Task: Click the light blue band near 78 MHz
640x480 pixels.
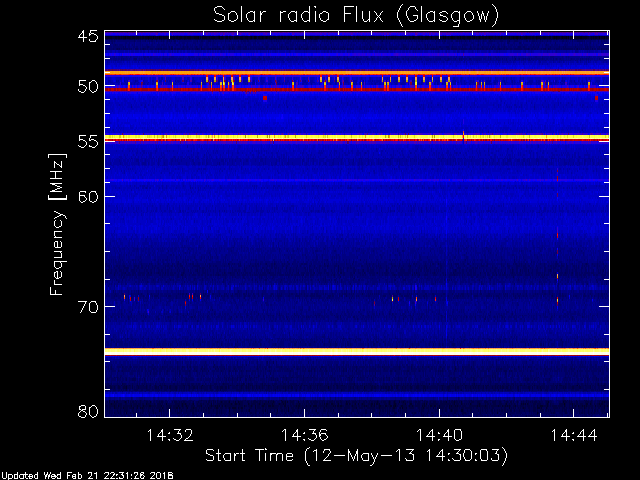Action: coord(357,395)
